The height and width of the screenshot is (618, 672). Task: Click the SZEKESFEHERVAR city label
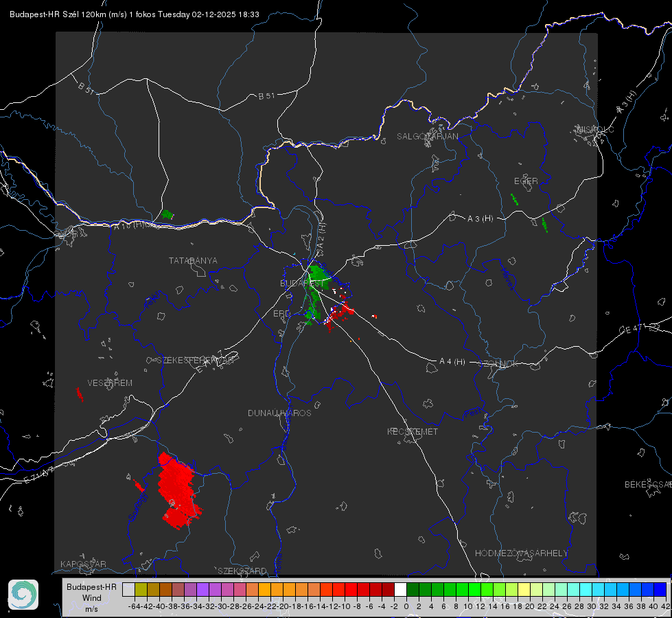(195, 360)
